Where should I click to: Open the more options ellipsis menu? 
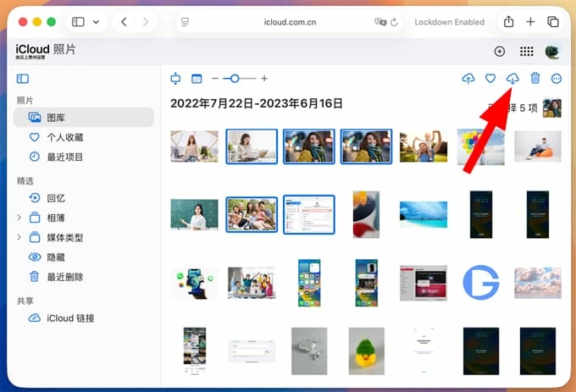coord(557,79)
